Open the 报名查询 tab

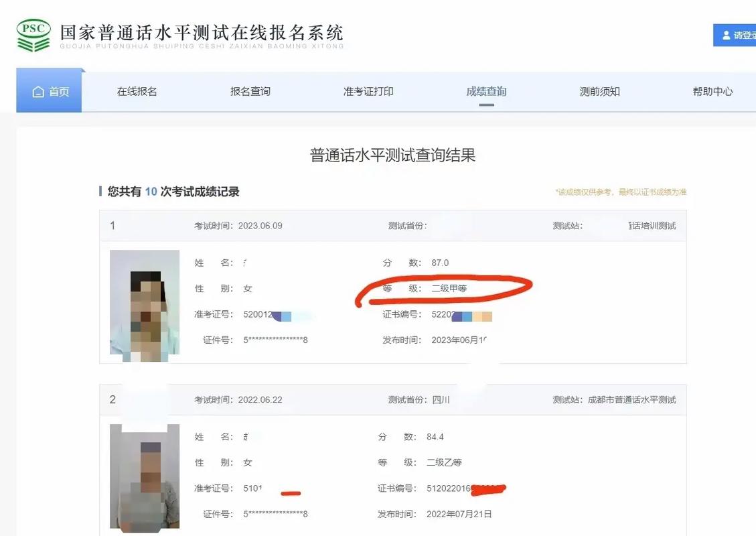(x=250, y=92)
